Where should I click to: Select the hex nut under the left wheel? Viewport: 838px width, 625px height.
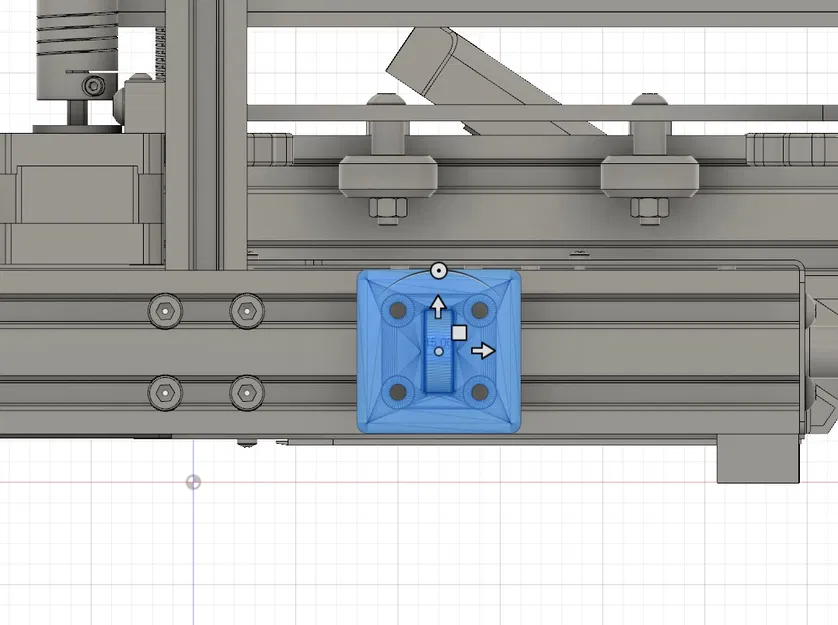[x=388, y=208]
